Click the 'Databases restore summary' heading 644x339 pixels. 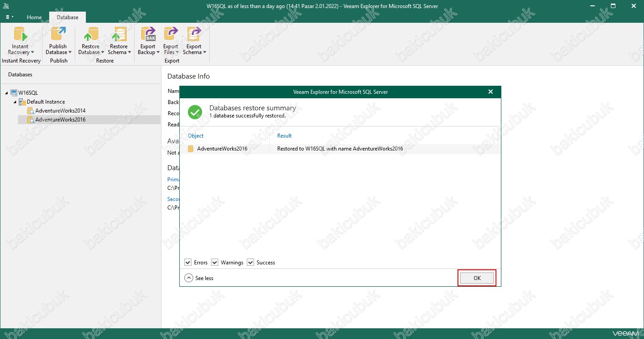coord(253,108)
